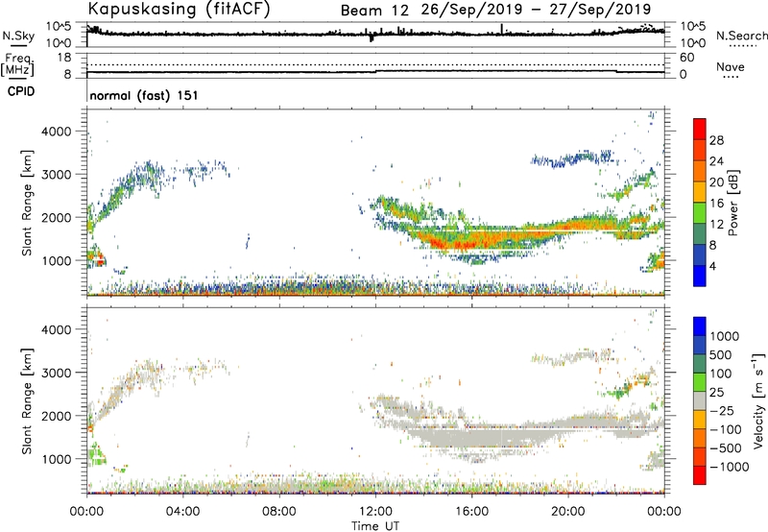Click the gray velocity scatter band near 16:00
The height and width of the screenshot is (532, 768).
coord(472,437)
